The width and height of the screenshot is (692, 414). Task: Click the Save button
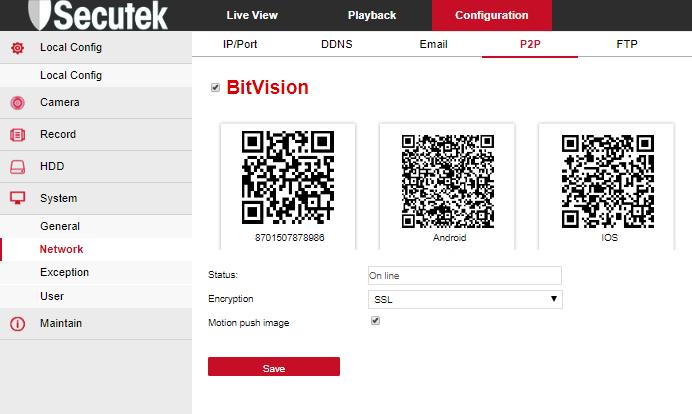pos(274,367)
